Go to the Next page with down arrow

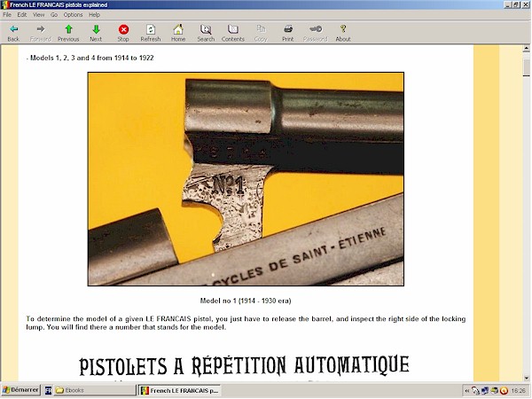(96, 29)
